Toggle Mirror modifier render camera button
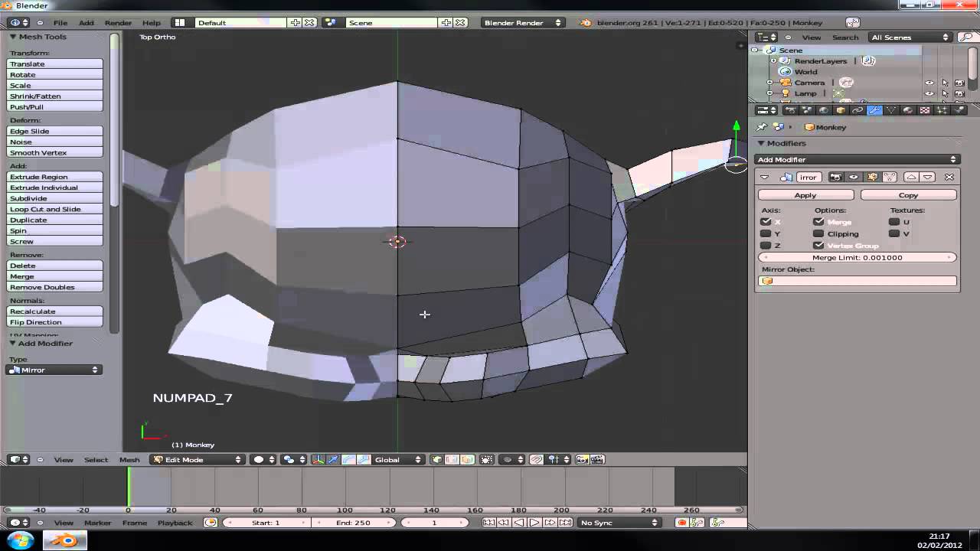The image size is (980, 551). click(x=836, y=177)
